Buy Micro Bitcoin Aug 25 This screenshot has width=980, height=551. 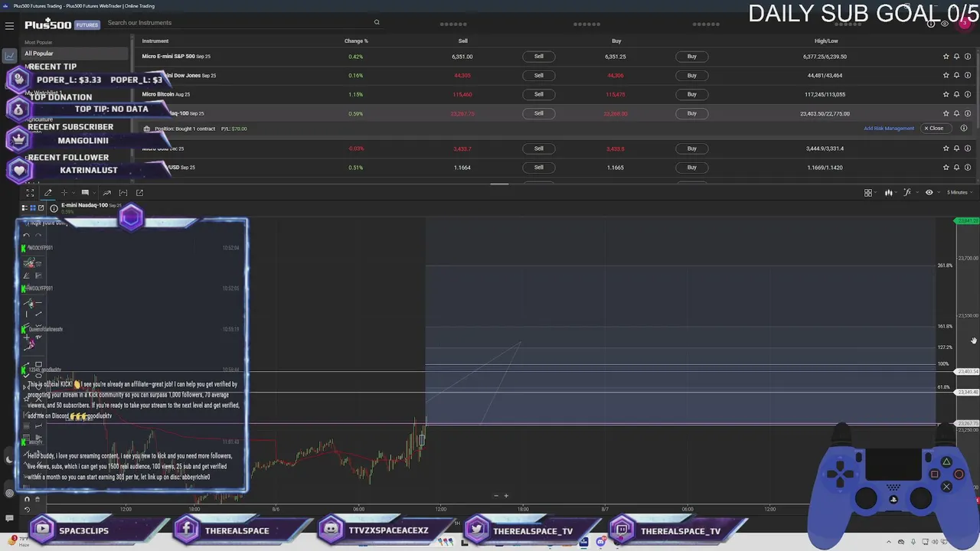tap(691, 94)
